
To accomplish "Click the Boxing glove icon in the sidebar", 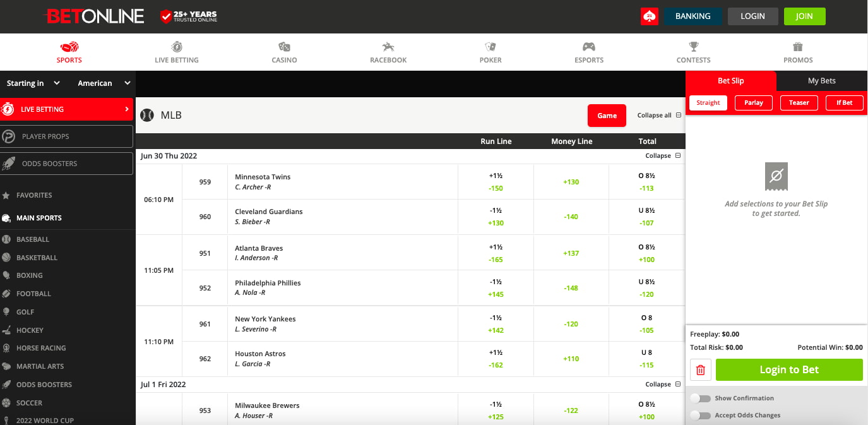I will pos(6,275).
